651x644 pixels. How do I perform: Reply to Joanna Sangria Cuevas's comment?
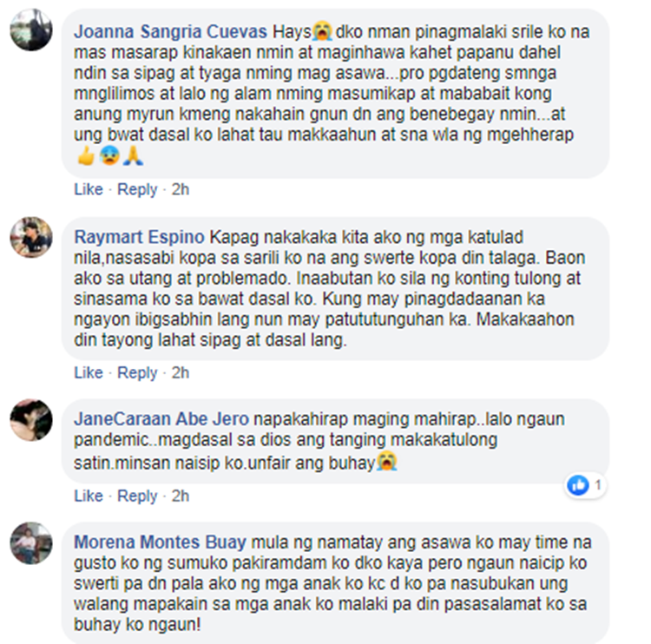coord(137,189)
